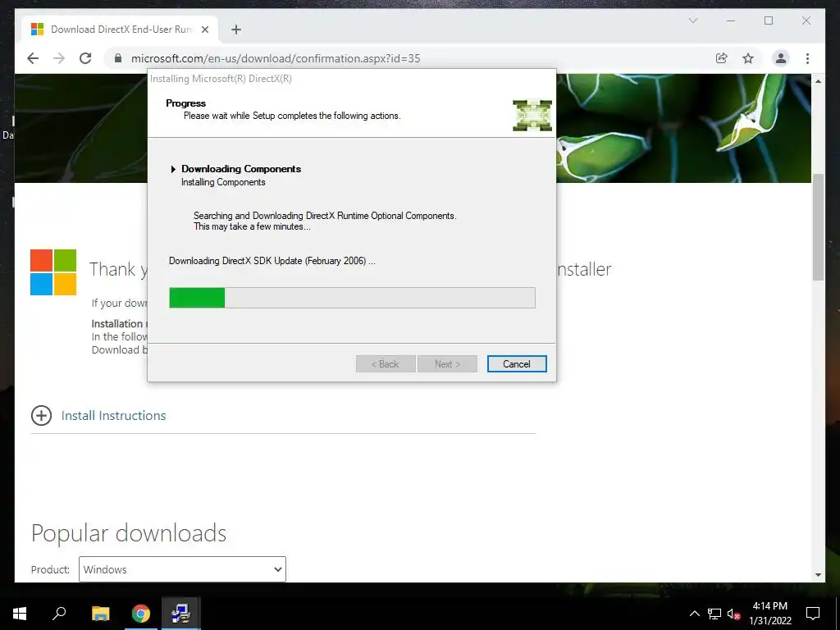Click the network tray icon

tap(714, 614)
